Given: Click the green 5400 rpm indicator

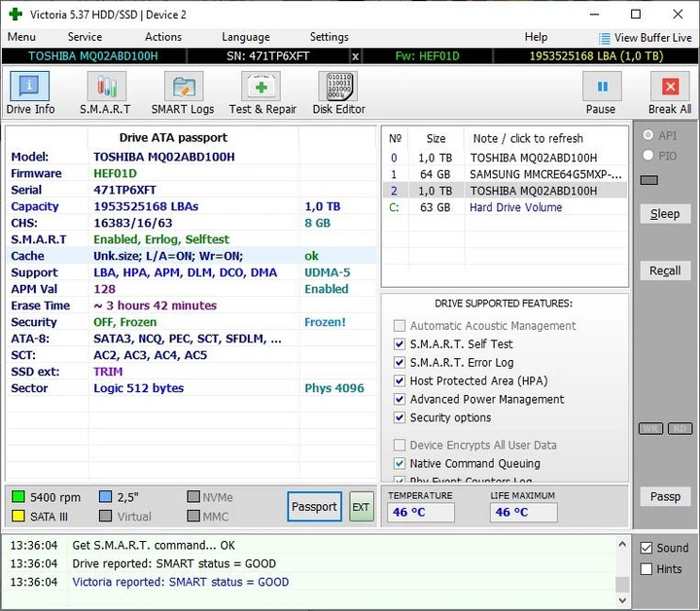Looking at the screenshot, I should 18,496.
